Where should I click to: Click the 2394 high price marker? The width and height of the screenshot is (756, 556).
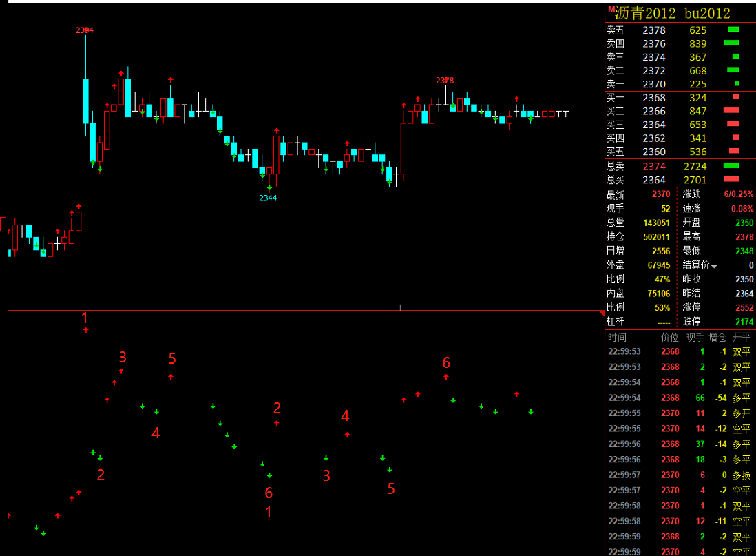point(85,30)
